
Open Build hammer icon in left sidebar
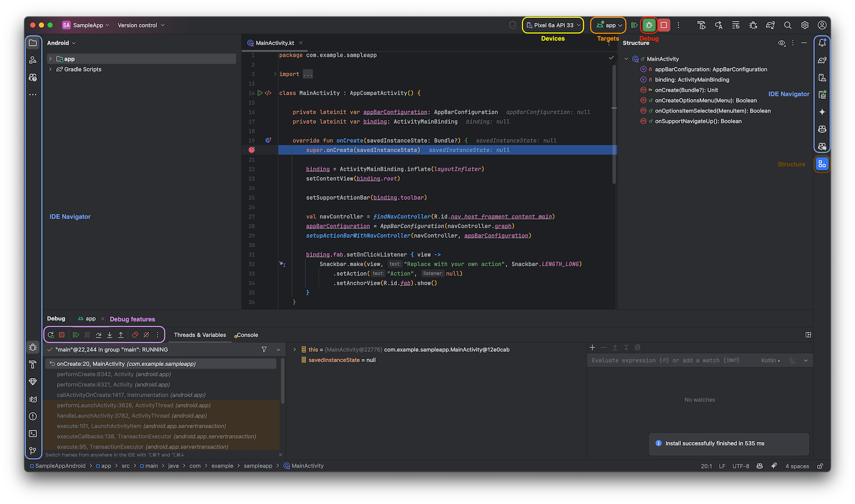(33, 365)
